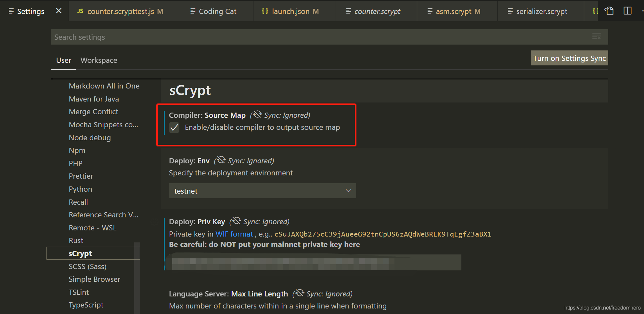This screenshot has height=314, width=644.
Task: Open the WIF format link
Action: (234, 234)
